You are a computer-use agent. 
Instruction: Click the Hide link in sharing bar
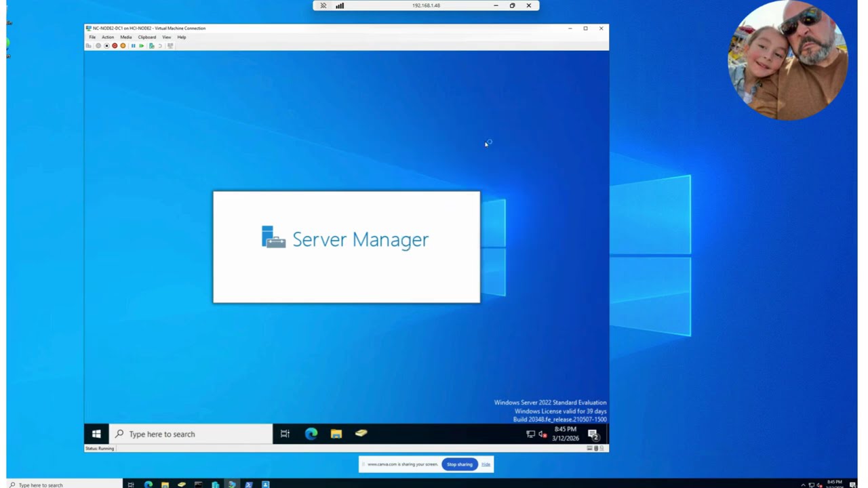pyautogui.click(x=486, y=464)
